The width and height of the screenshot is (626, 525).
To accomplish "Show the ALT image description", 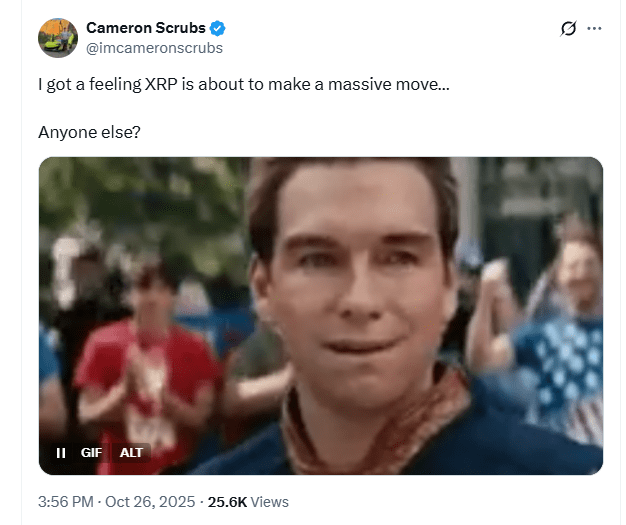I will [131, 453].
